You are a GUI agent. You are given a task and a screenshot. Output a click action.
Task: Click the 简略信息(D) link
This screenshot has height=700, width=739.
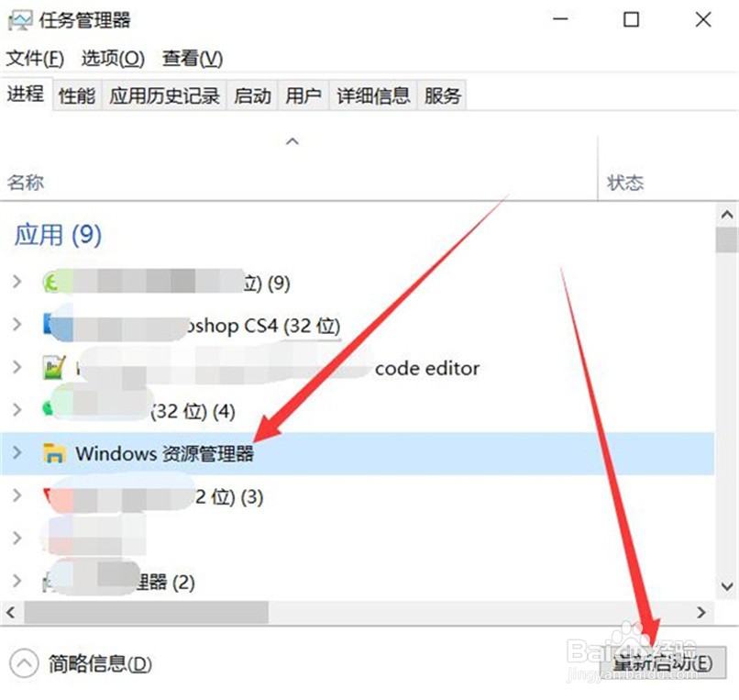pos(100,664)
